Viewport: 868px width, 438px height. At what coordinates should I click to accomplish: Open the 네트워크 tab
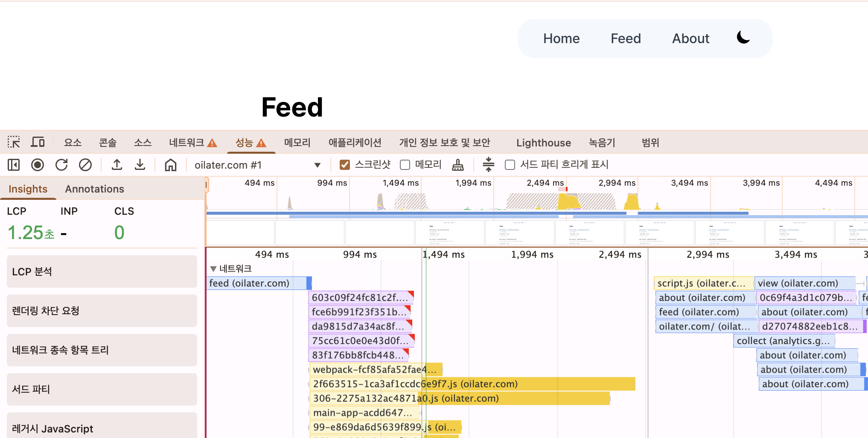193,143
